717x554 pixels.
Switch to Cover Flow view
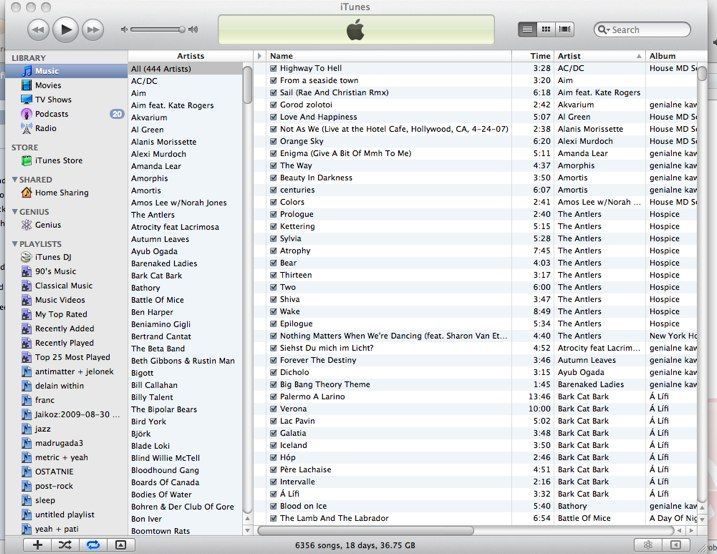[565, 29]
